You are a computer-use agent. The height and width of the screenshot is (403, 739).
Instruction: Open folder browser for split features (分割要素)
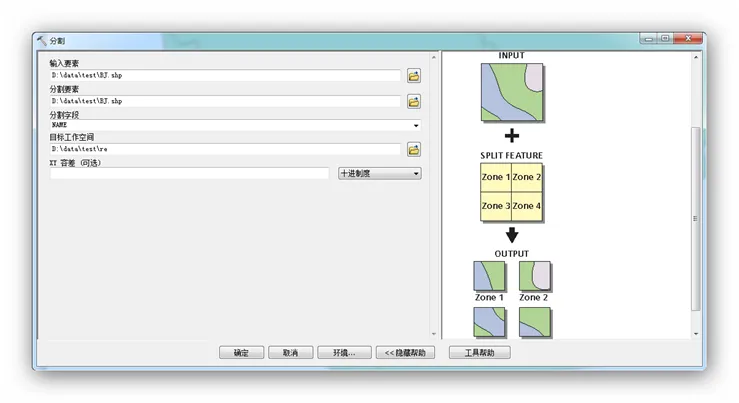click(413, 101)
